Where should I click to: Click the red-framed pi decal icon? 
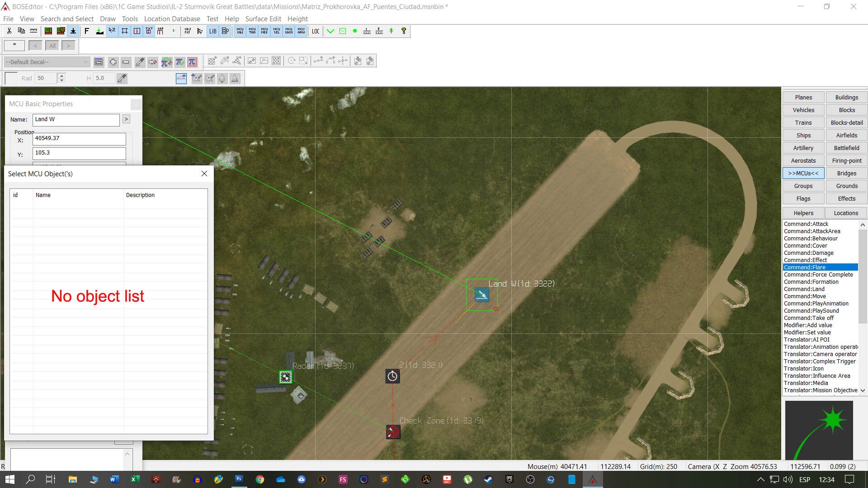(x=193, y=62)
